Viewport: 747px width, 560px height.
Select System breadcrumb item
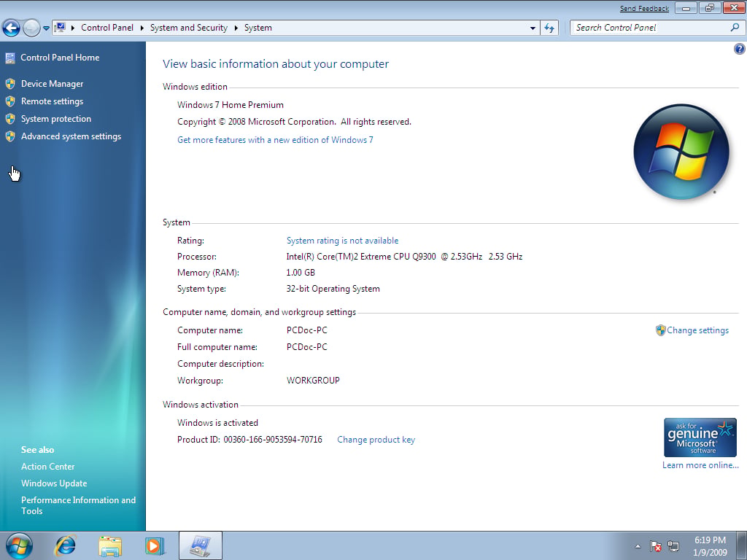pos(258,28)
